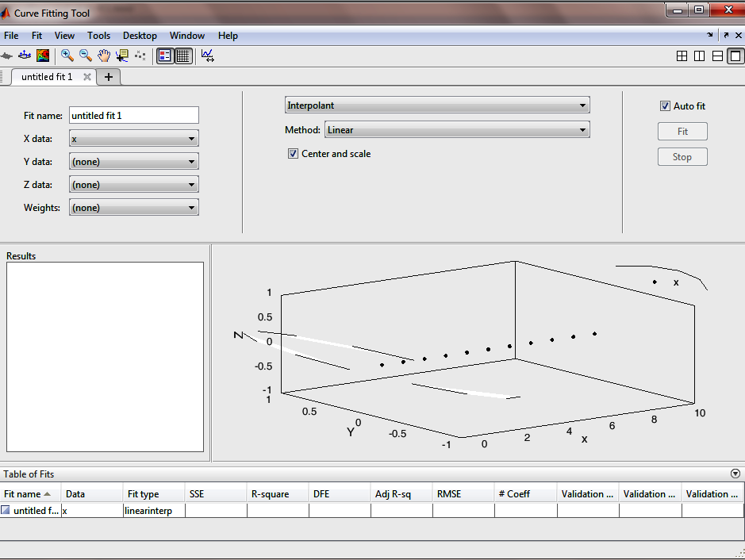The image size is (745, 560).
Task: Click the Fit name text field
Action: point(133,116)
